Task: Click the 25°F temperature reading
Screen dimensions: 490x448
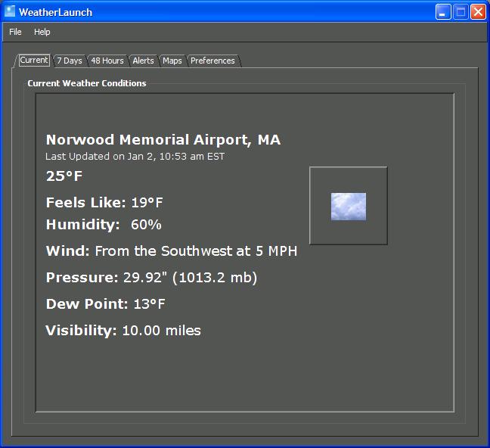Action: [x=64, y=176]
